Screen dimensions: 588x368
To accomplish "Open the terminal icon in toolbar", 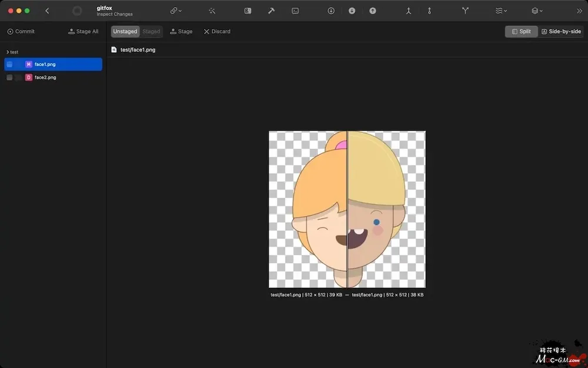I will tap(295, 11).
